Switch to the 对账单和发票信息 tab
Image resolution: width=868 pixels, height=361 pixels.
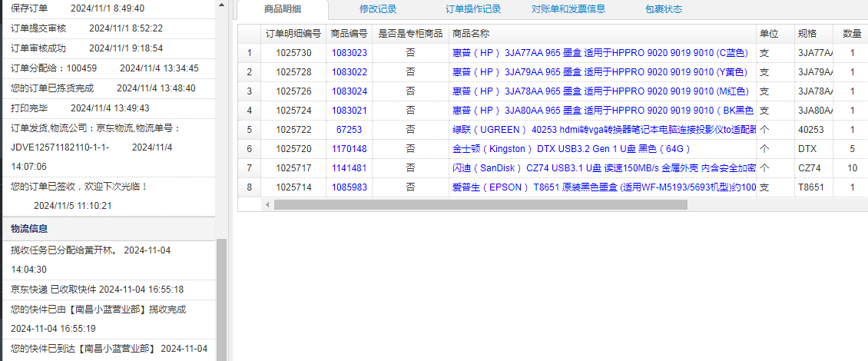pyautogui.click(x=568, y=9)
